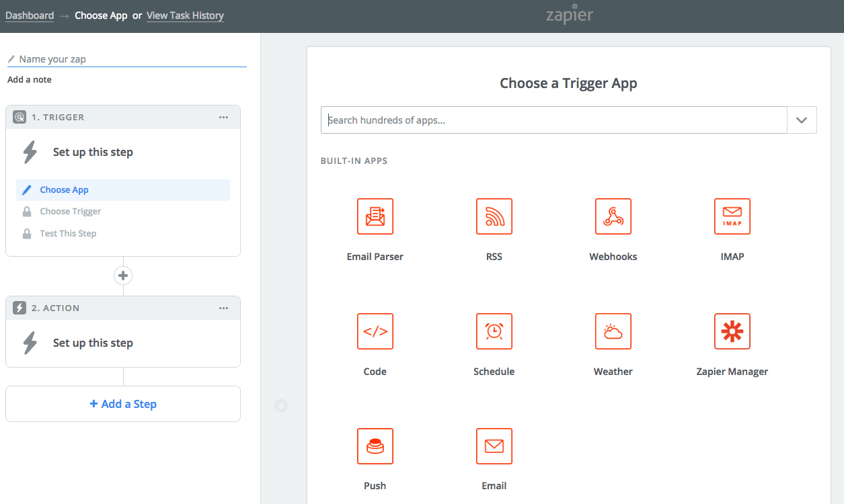
Task: Click the Zapier Manager label text
Action: (732, 372)
